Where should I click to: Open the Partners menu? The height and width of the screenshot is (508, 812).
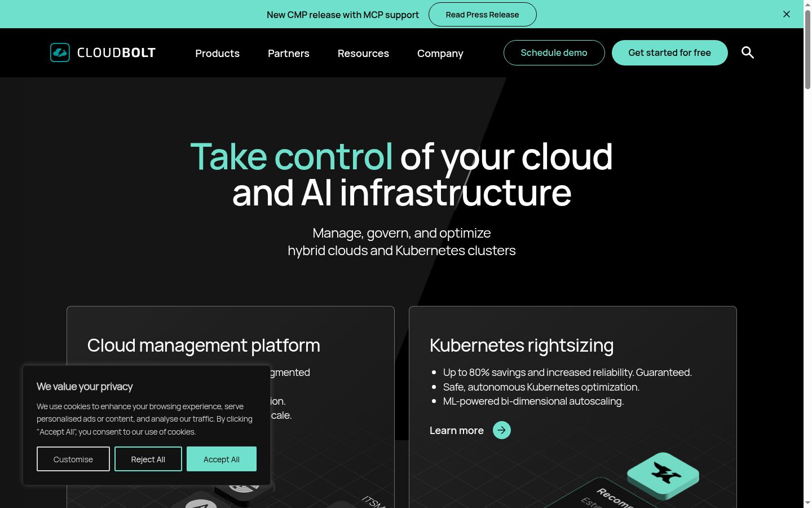[289, 53]
